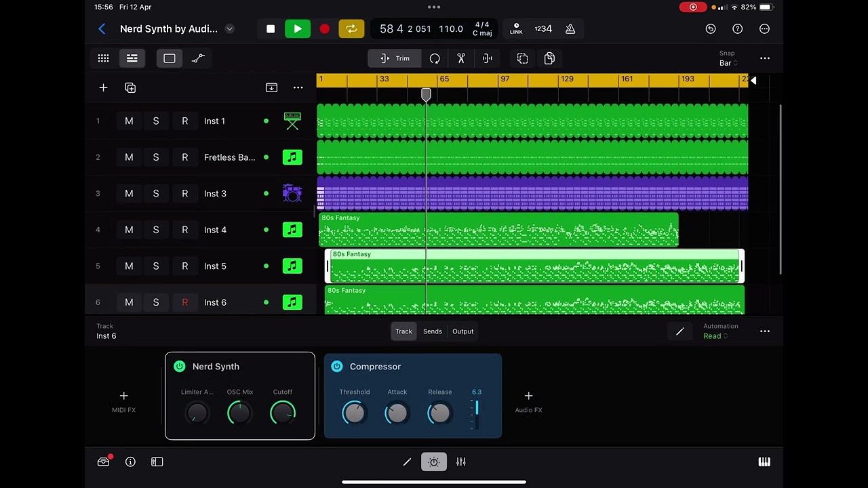868x488 pixels.
Task: Toggle the automation curve view icon
Action: point(198,58)
